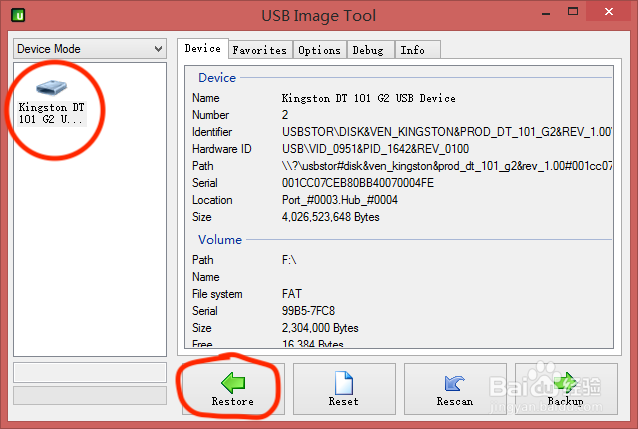
Task: Click the green Restore arrow icon
Action: [233, 382]
